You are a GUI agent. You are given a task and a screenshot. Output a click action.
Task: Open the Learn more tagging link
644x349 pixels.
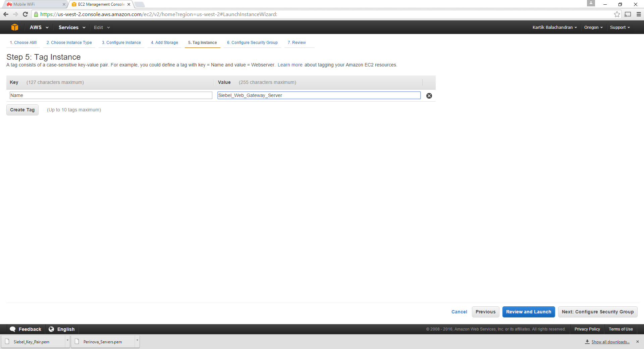click(290, 65)
